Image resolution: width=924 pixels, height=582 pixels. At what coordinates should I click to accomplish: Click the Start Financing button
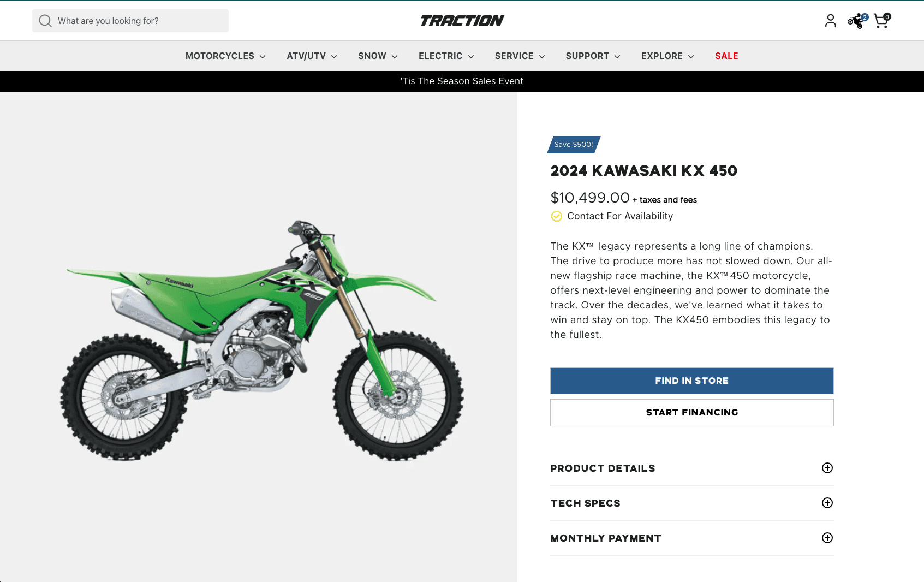point(691,412)
